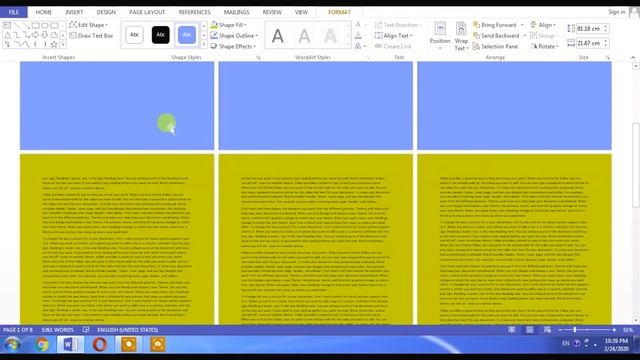
Task: Open the Shape Styles dialog launcher
Action: [258, 58]
